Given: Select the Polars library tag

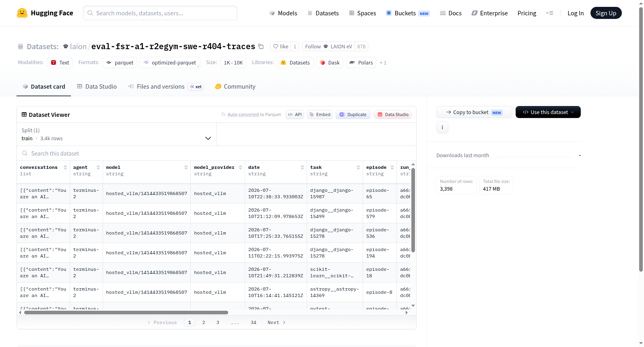Looking at the screenshot, I should [x=361, y=62].
